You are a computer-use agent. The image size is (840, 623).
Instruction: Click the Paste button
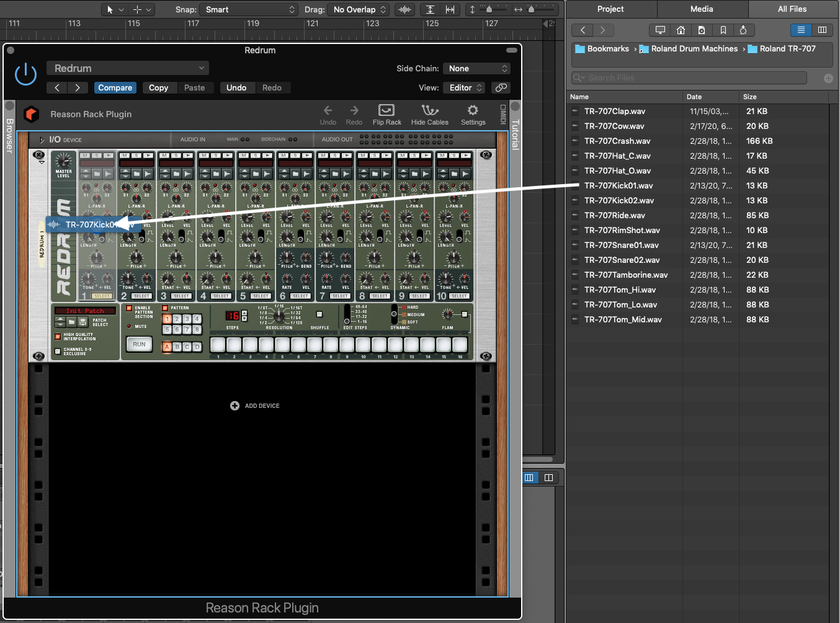point(194,87)
